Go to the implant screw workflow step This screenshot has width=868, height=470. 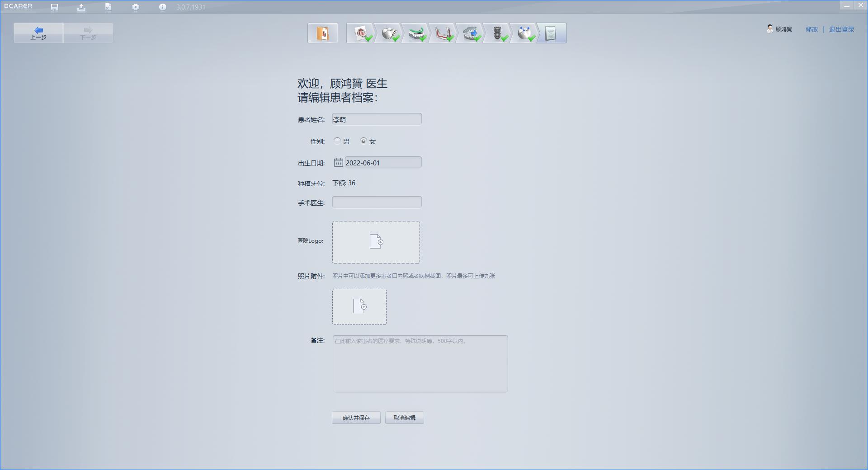coord(497,33)
